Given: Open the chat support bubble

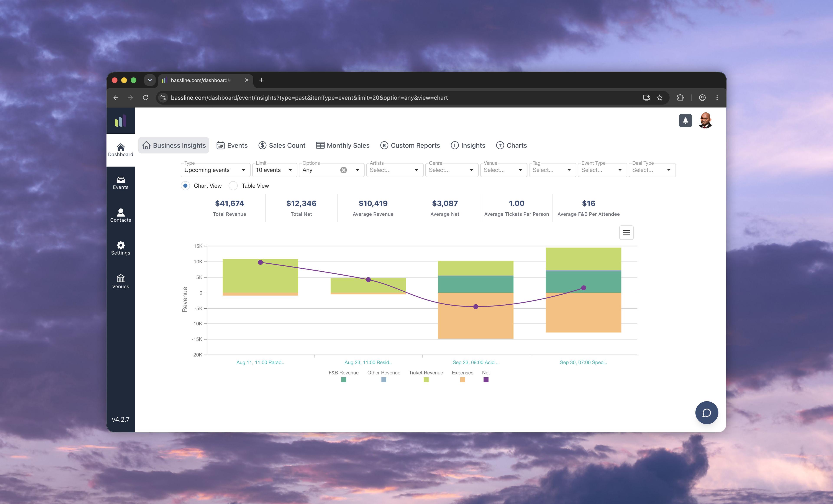Looking at the screenshot, I should click(x=707, y=412).
